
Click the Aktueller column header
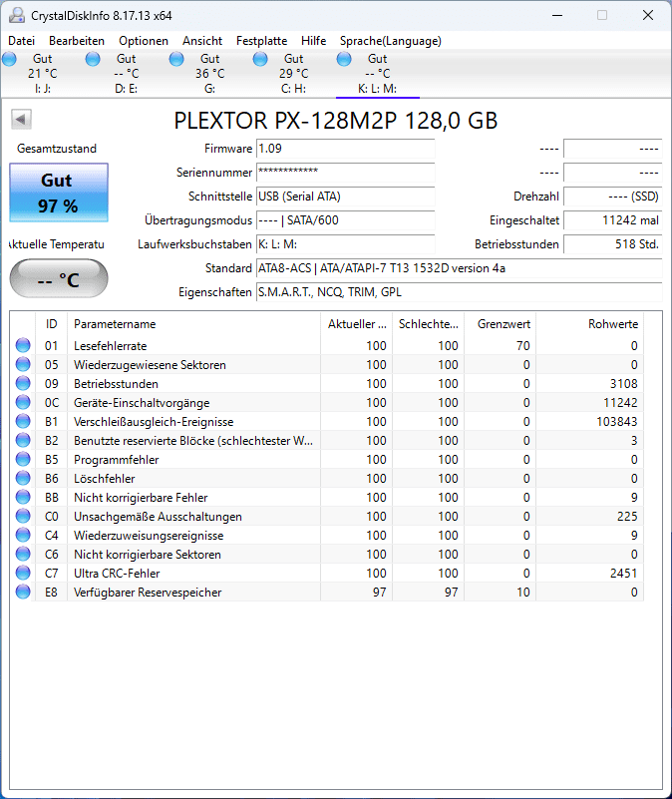pyautogui.click(x=357, y=324)
